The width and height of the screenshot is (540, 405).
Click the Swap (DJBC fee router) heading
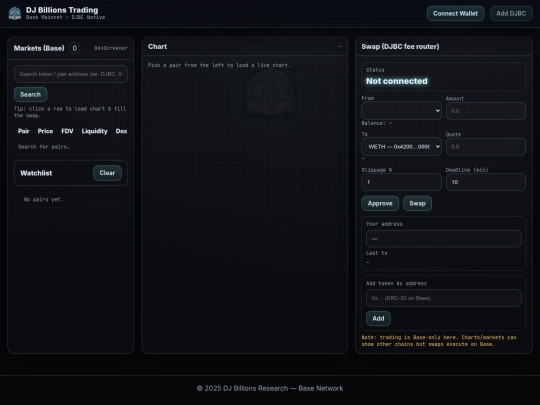pyautogui.click(x=400, y=46)
